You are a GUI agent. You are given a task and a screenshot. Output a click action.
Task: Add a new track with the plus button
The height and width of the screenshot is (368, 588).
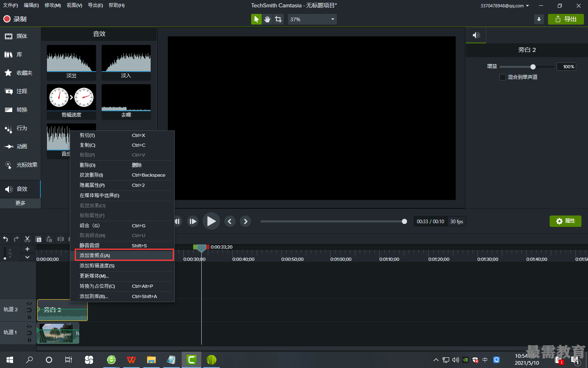point(27,249)
